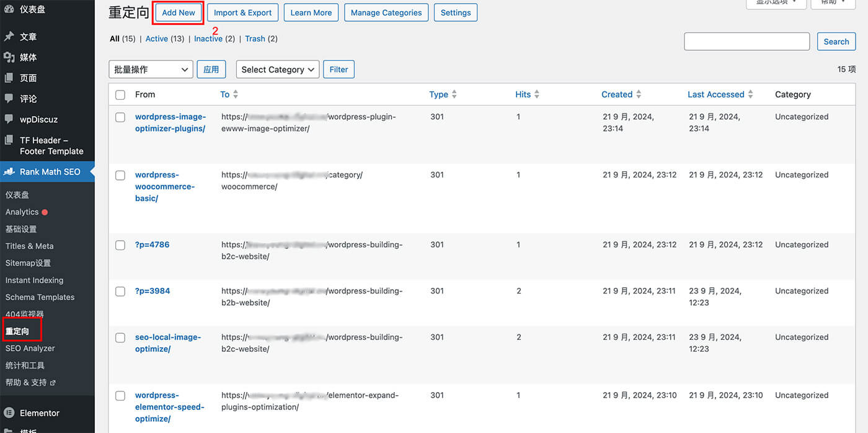Click the Rank Math SEO logo icon
Image resolution: width=868 pixels, height=433 pixels.
(9, 171)
